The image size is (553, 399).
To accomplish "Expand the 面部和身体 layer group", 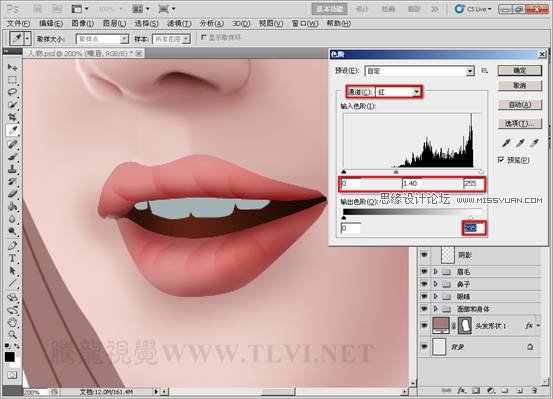I will pyautogui.click(x=436, y=309).
